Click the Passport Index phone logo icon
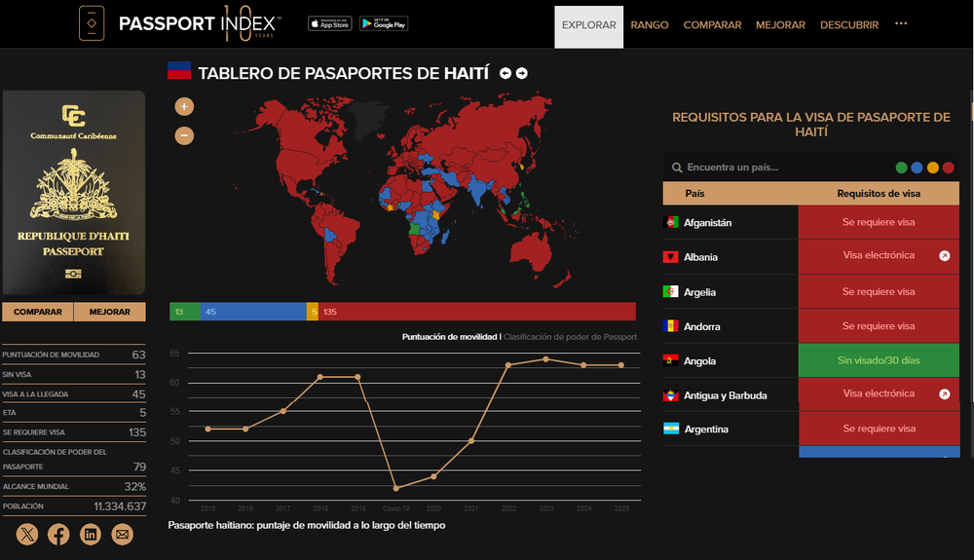The width and height of the screenshot is (974, 560). tap(92, 23)
